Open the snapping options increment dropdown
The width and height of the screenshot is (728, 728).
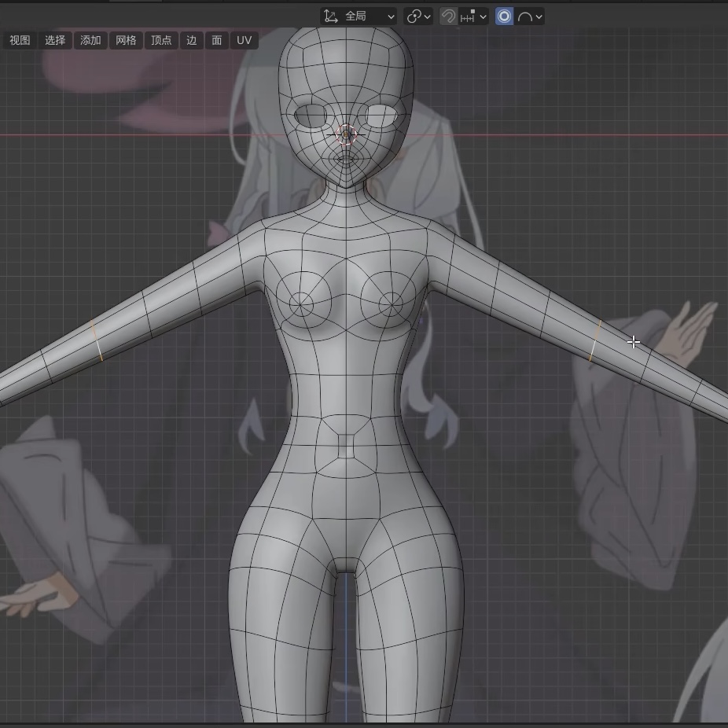[473, 17]
